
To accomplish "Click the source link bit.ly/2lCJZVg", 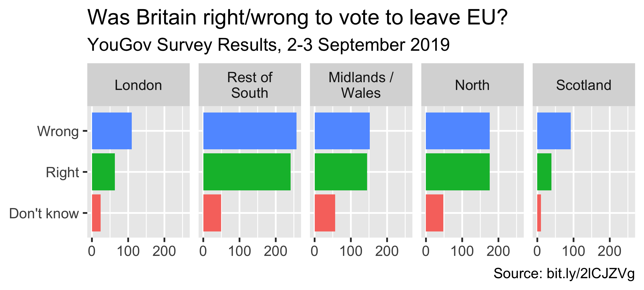I will (x=591, y=274).
